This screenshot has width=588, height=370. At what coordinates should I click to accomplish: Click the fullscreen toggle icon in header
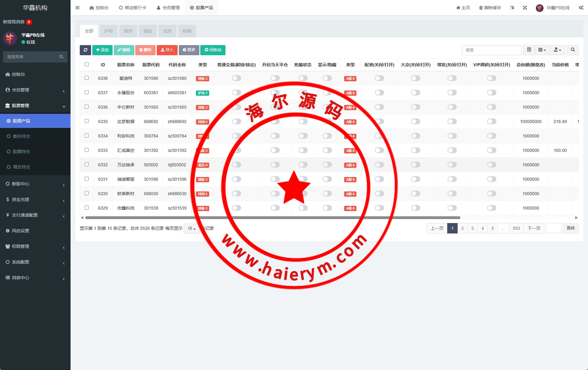coord(525,8)
